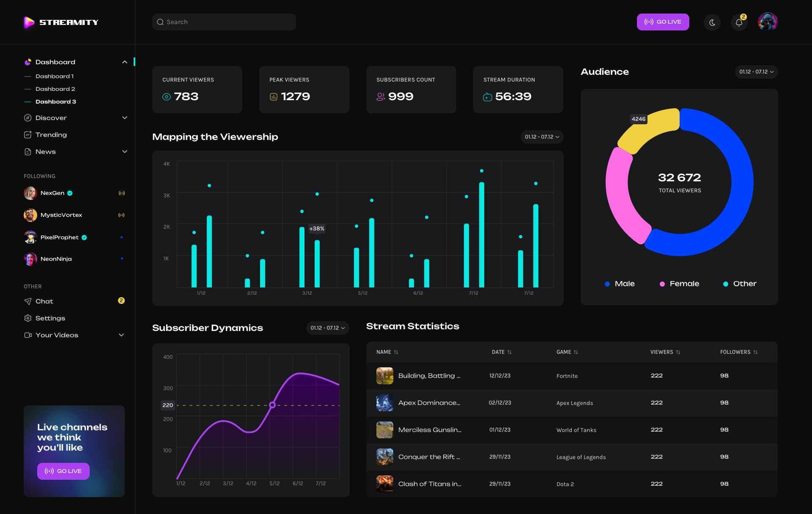Click GO LIVE in the promo card
The image size is (812, 514).
click(x=63, y=471)
